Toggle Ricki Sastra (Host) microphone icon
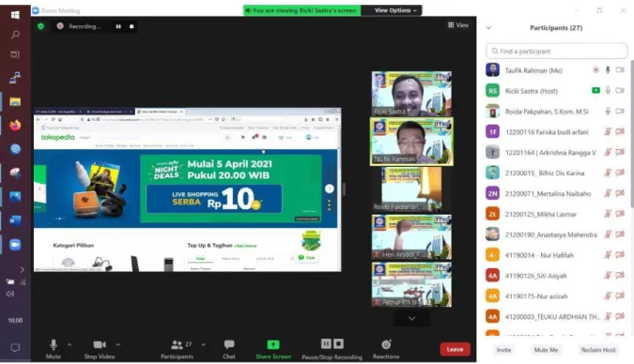Image resolution: width=634 pixels, height=364 pixels. click(608, 91)
